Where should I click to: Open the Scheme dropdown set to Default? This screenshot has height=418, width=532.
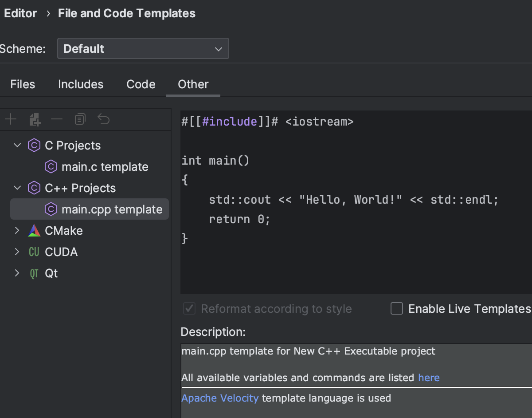tap(143, 49)
